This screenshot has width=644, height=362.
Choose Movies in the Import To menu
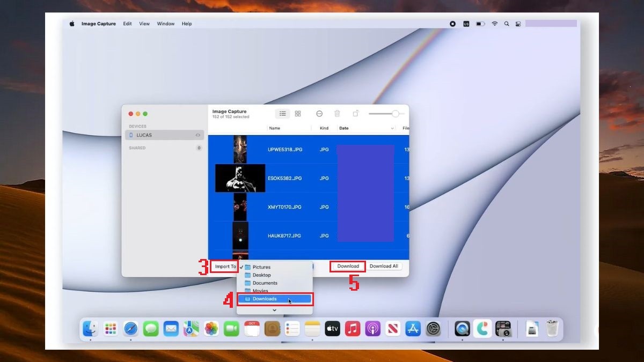274,291
